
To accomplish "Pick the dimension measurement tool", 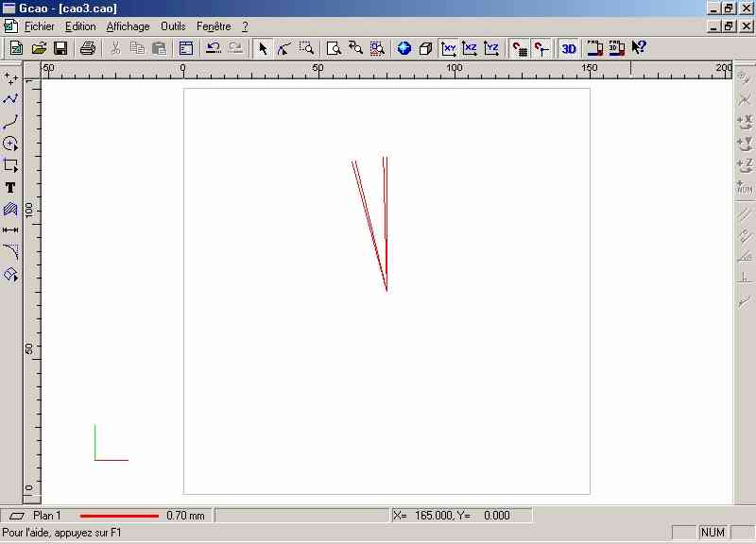I will (x=10, y=229).
